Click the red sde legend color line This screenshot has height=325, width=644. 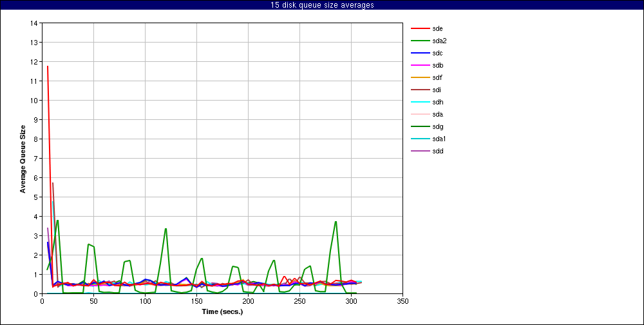pyautogui.click(x=420, y=29)
